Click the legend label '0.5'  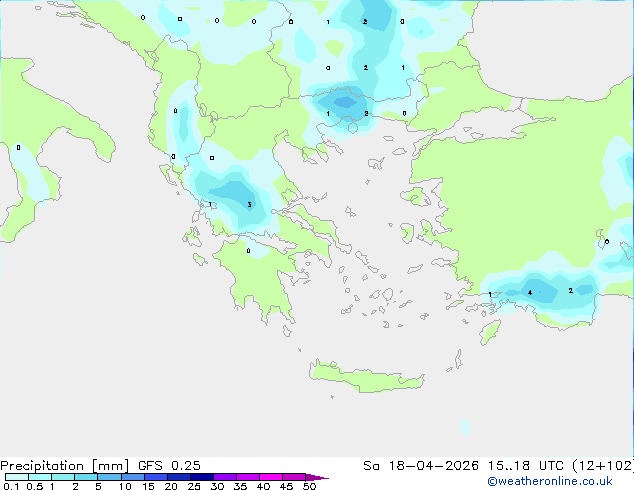coord(35,486)
